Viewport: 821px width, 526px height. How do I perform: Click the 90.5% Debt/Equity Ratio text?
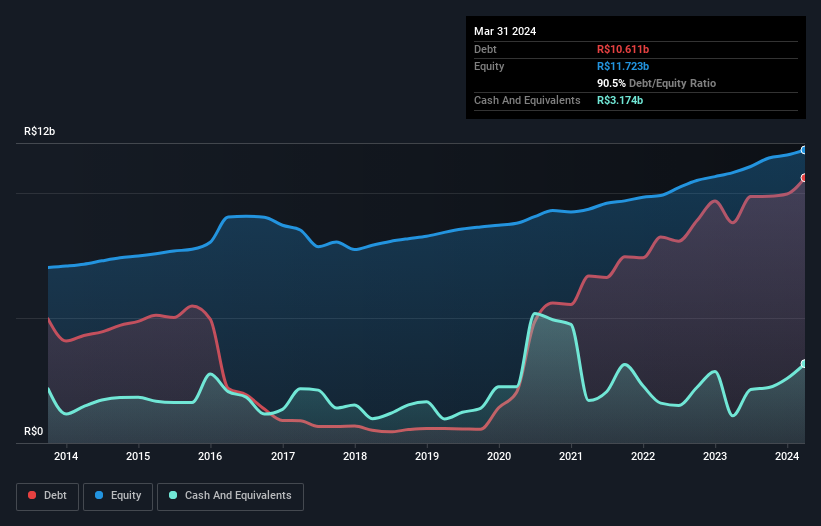[x=657, y=83]
